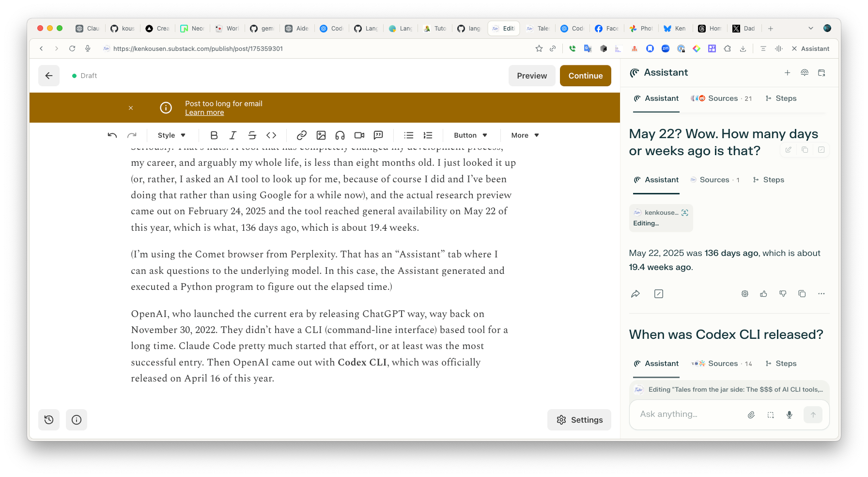Give the answer a thumbs down
Screen dimensions: 868x477
tap(783, 294)
